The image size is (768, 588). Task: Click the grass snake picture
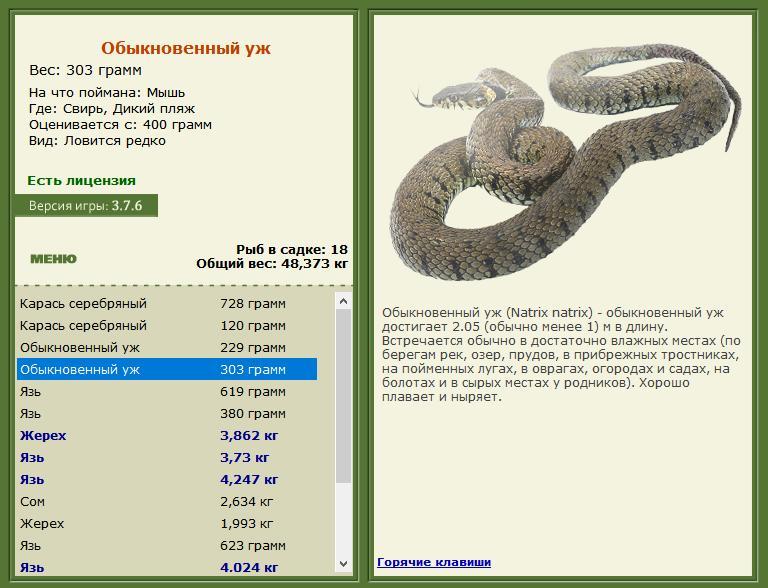coord(566,162)
